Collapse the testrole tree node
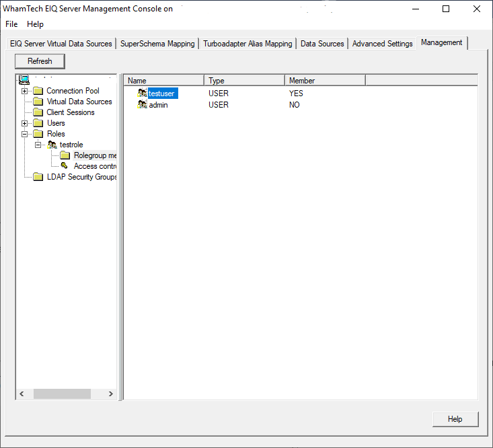493x448 pixels. coord(38,145)
